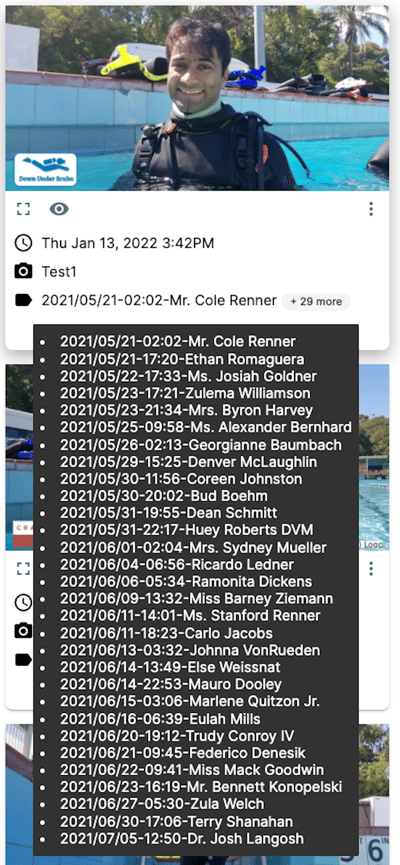This screenshot has height=865, width=400.
Task: Click the tag icon on the second card
Action: (x=23, y=659)
